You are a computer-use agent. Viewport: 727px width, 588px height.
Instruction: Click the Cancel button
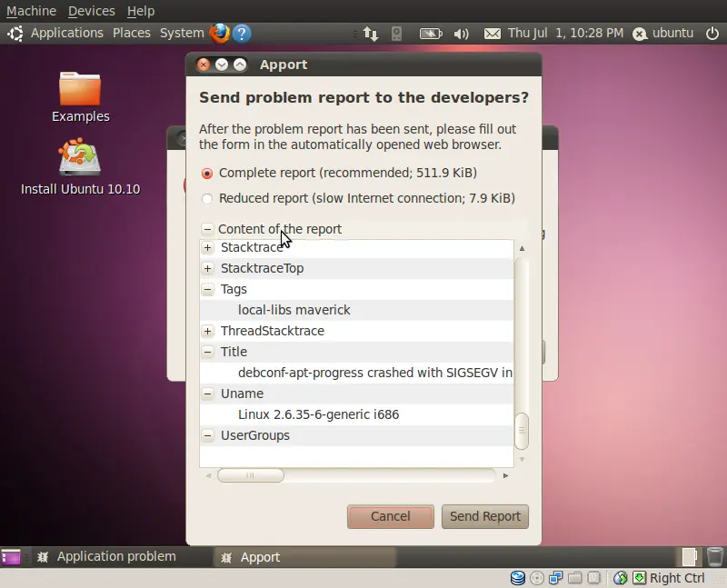(391, 516)
